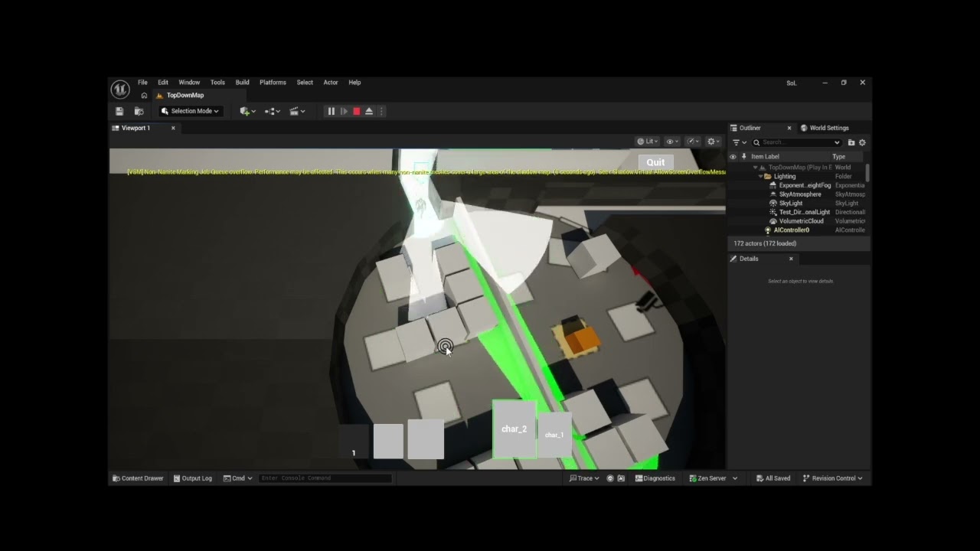Advance one frame with Frame Skip
The image size is (980, 551).
344,111
